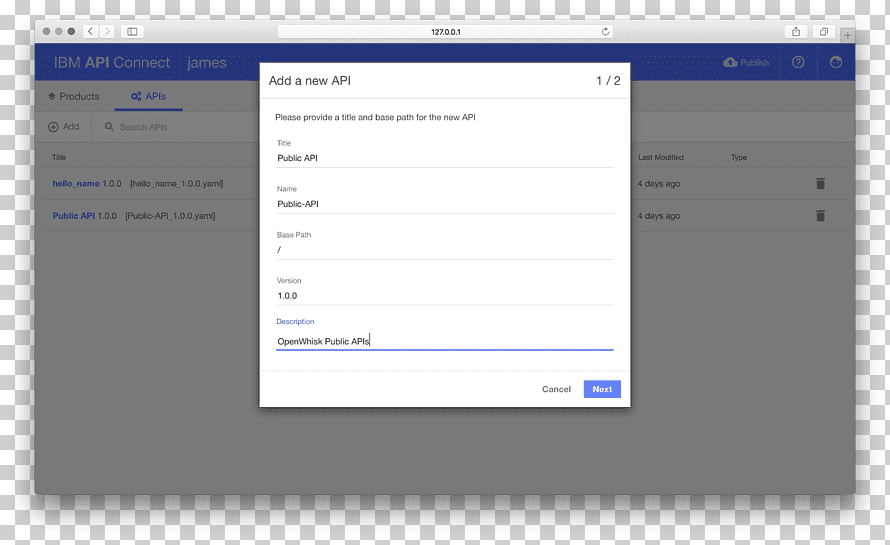Delete the Public API row trash icon

click(820, 216)
